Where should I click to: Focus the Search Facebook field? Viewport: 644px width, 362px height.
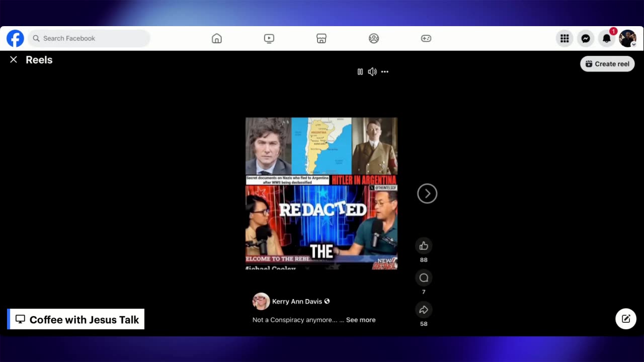(x=90, y=38)
